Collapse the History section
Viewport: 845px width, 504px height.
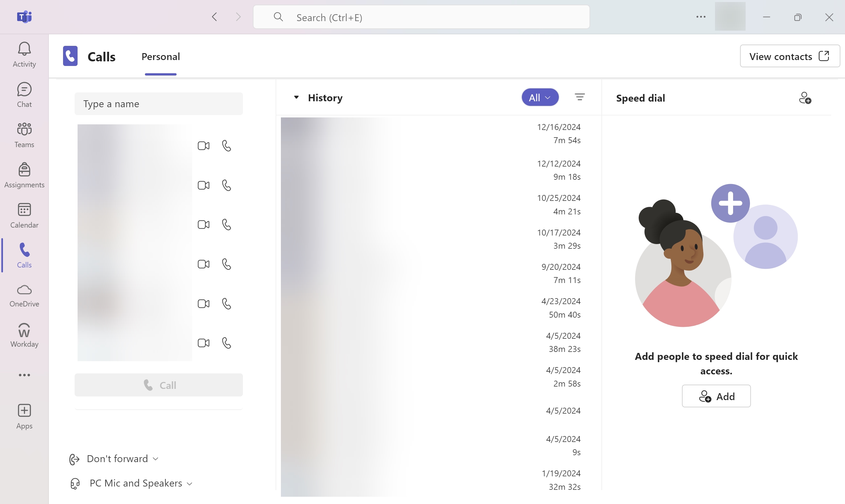pyautogui.click(x=296, y=98)
